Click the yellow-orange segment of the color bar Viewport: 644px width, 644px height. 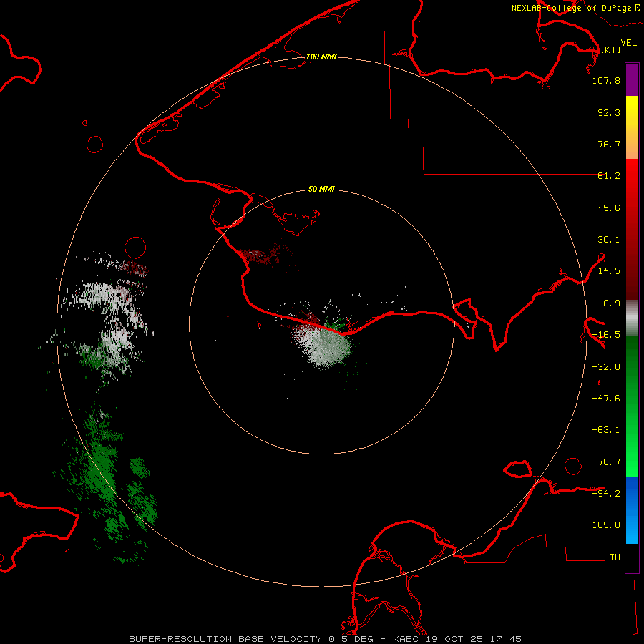[632, 127]
